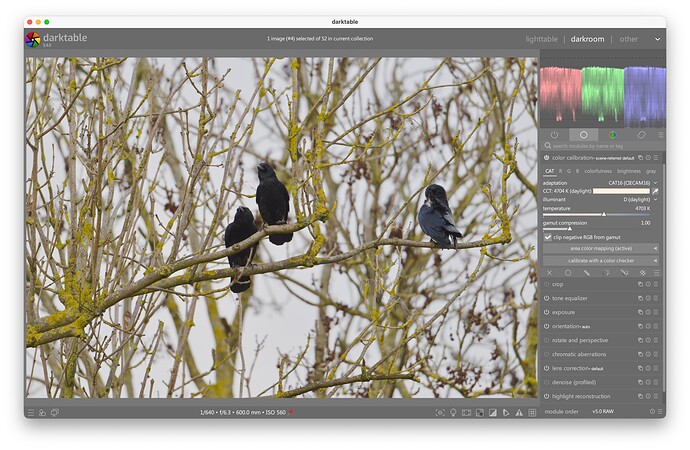Toggle the softproofing icon
The height and width of the screenshot is (450, 690).
pyautogui.click(x=506, y=413)
